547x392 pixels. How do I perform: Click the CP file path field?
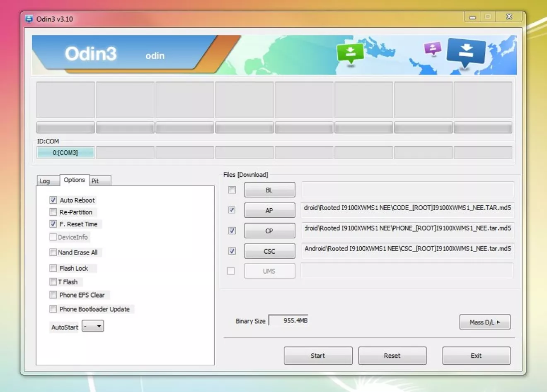coord(408,230)
